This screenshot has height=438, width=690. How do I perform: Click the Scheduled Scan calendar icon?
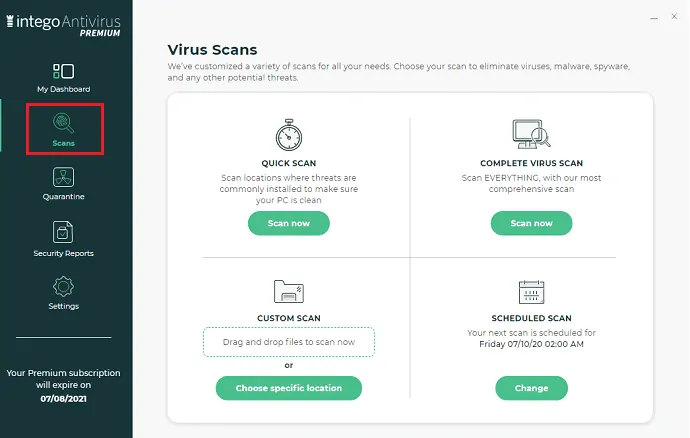coord(532,292)
